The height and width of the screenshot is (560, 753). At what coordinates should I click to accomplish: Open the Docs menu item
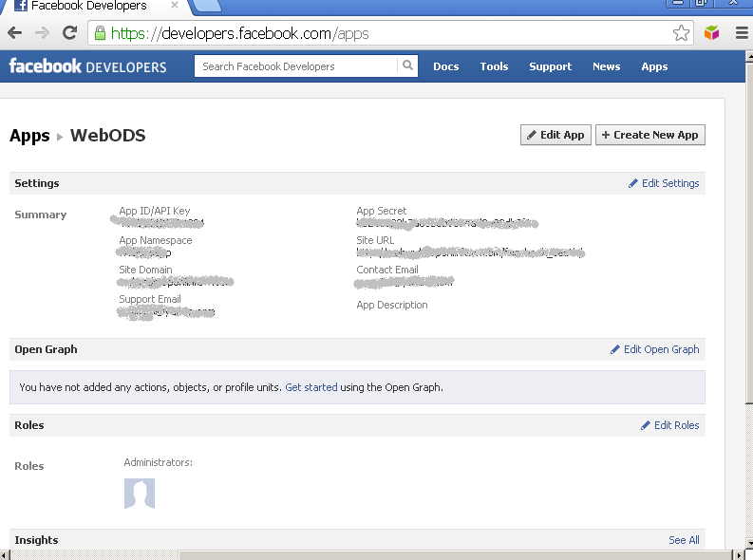[x=445, y=66]
